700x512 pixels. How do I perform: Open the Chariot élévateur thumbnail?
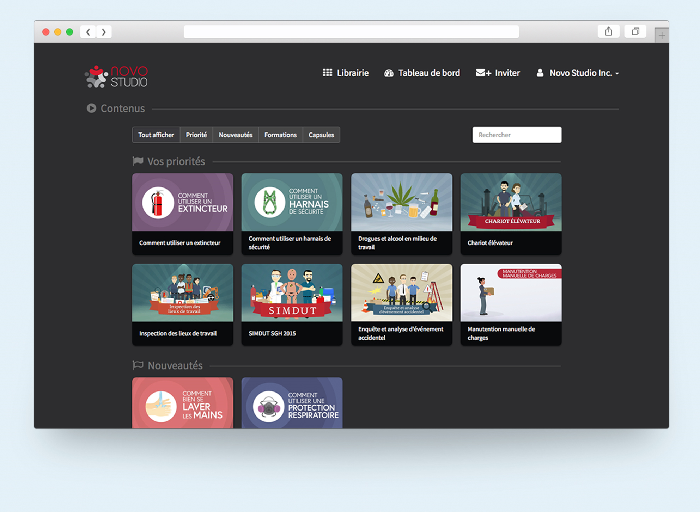(511, 202)
